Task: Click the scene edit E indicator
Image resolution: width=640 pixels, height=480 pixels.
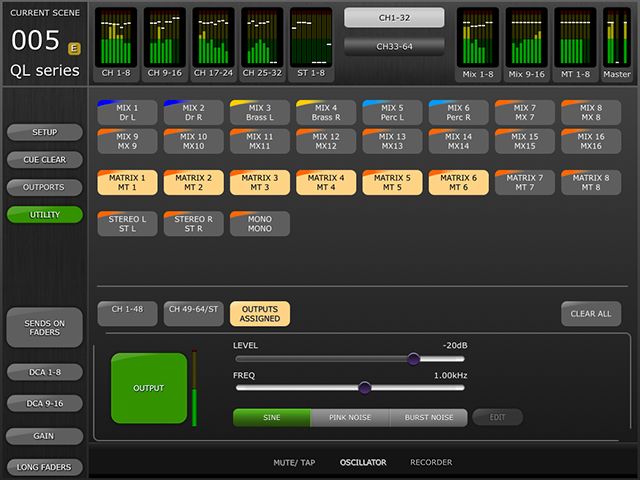Action: (x=74, y=47)
